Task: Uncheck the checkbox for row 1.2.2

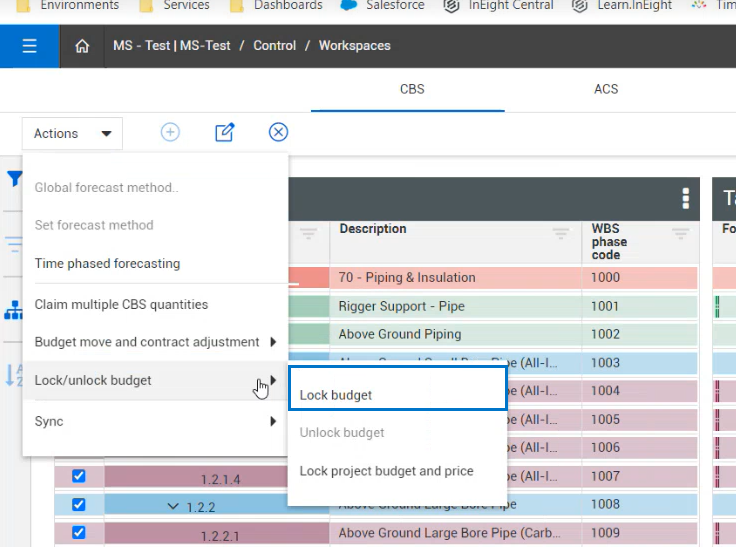Action: pos(79,505)
